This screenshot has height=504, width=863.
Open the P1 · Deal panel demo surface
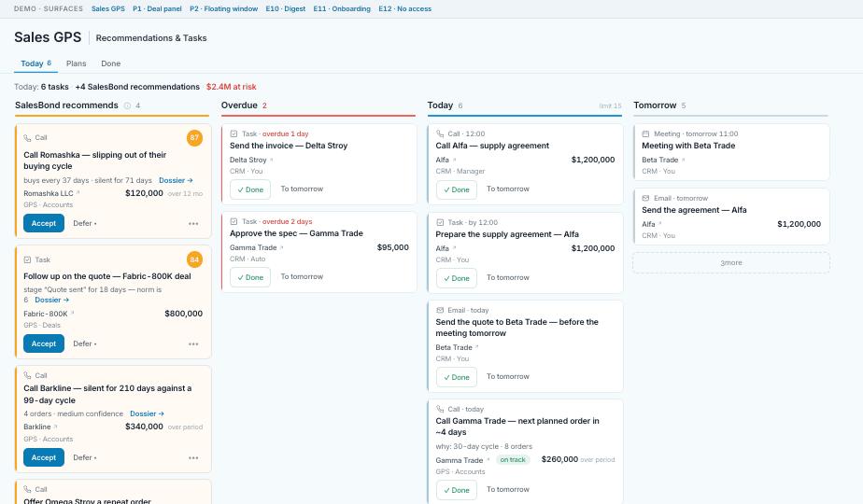point(157,8)
